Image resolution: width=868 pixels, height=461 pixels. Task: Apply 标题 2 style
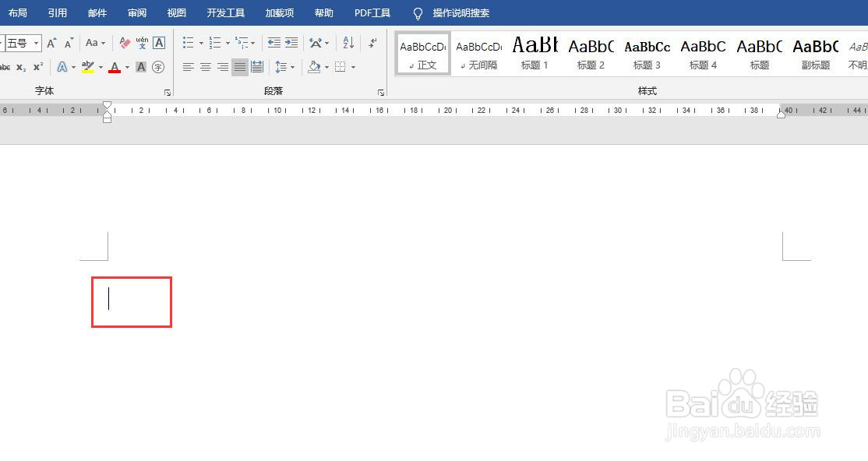pyautogui.click(x=591, y=54)
